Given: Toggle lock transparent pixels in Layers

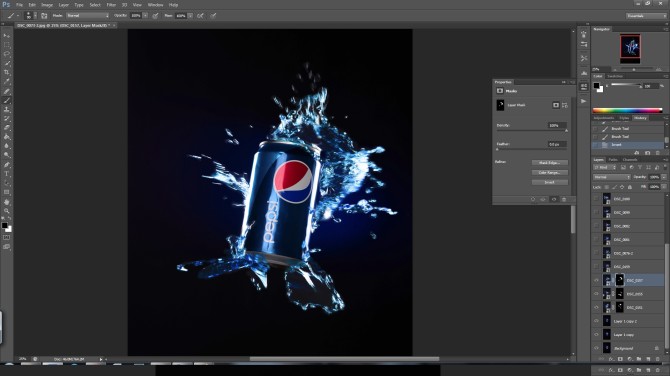Looking at the screenshot, I should point(607,187).
